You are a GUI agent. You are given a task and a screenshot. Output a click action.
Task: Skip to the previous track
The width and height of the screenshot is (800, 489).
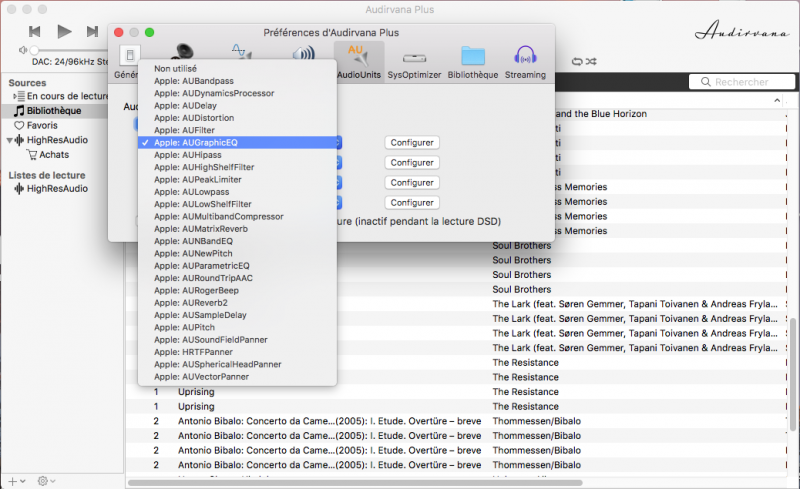(x=35, y=32)
